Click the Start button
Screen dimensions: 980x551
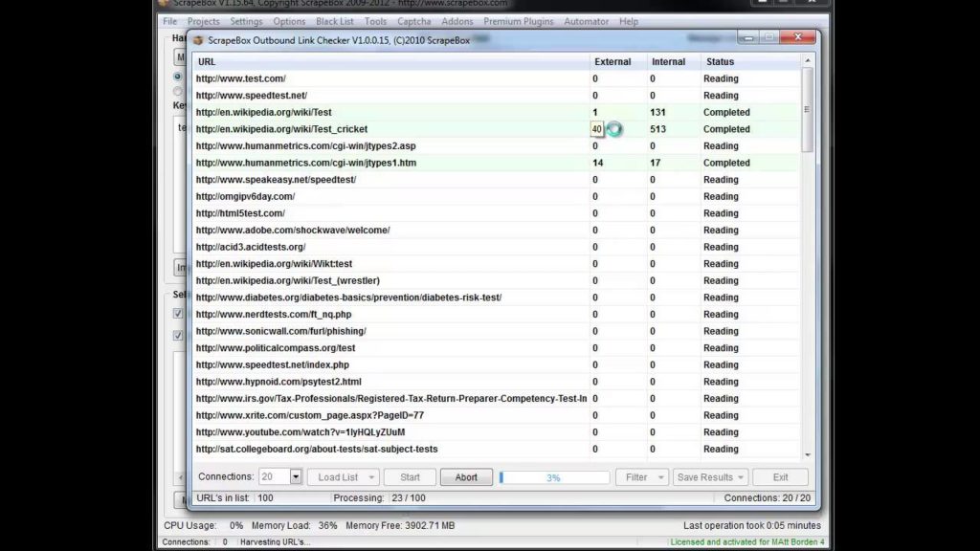pos(410,477)
